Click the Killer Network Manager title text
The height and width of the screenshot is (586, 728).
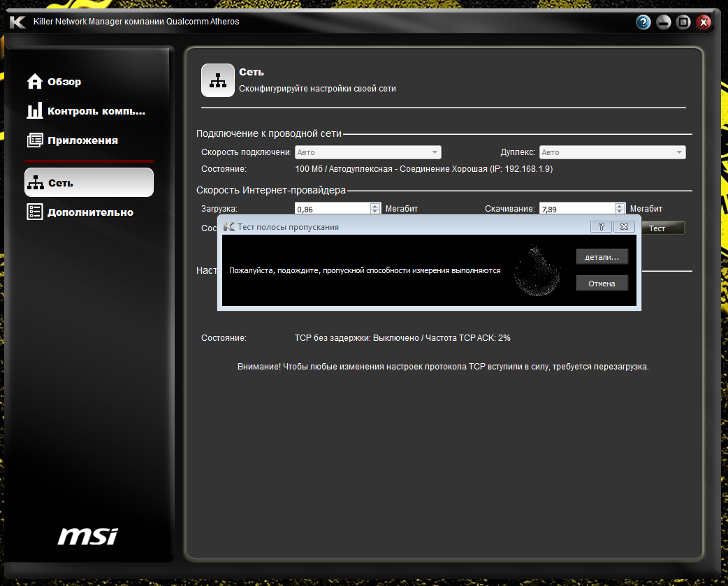click(x=136, y=22)
